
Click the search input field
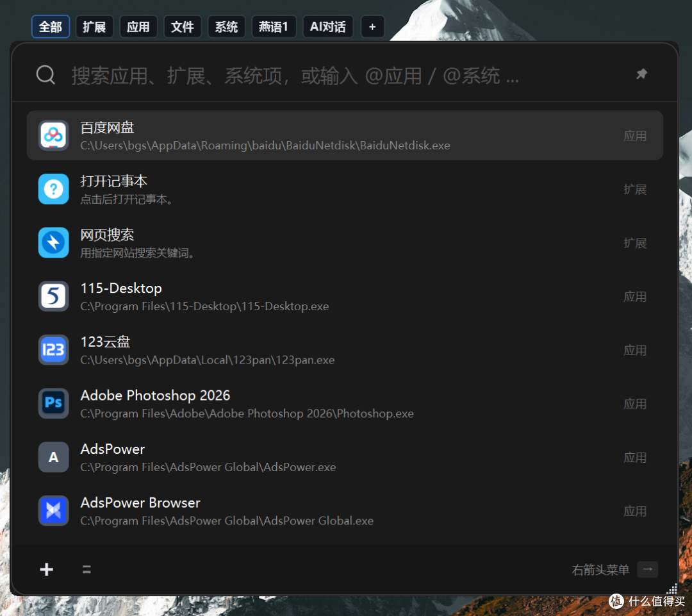pos(344,75)
